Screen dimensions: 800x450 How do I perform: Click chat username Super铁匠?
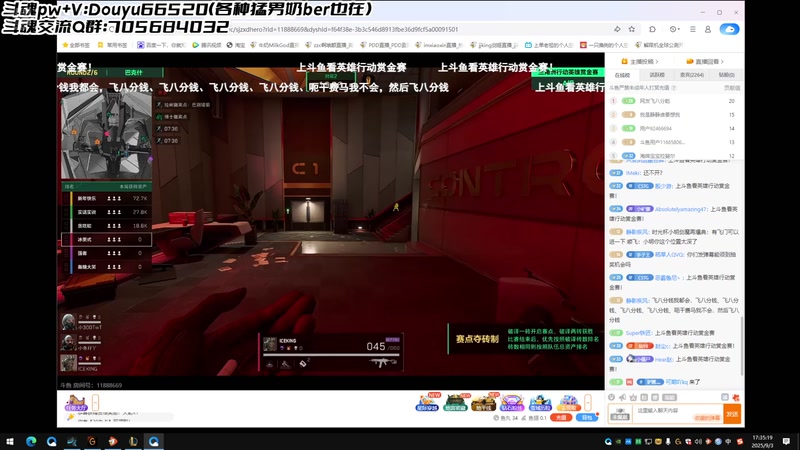click(639, 333)
